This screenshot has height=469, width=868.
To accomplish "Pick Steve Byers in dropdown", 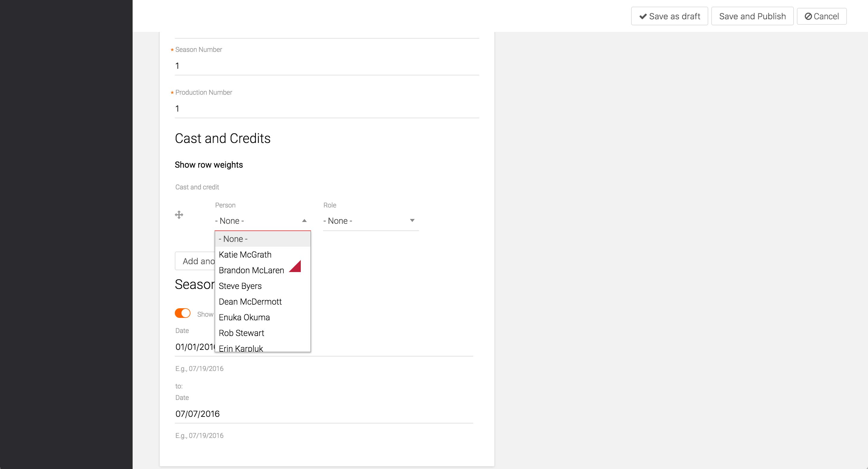I will [240, 286].
